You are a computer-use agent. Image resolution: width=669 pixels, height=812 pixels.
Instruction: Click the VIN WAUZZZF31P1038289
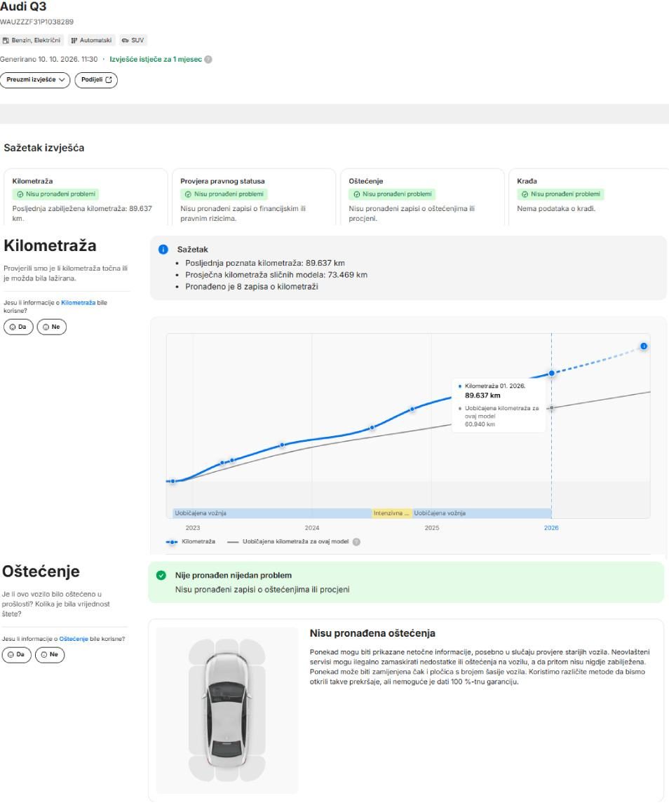pos(36,22)
